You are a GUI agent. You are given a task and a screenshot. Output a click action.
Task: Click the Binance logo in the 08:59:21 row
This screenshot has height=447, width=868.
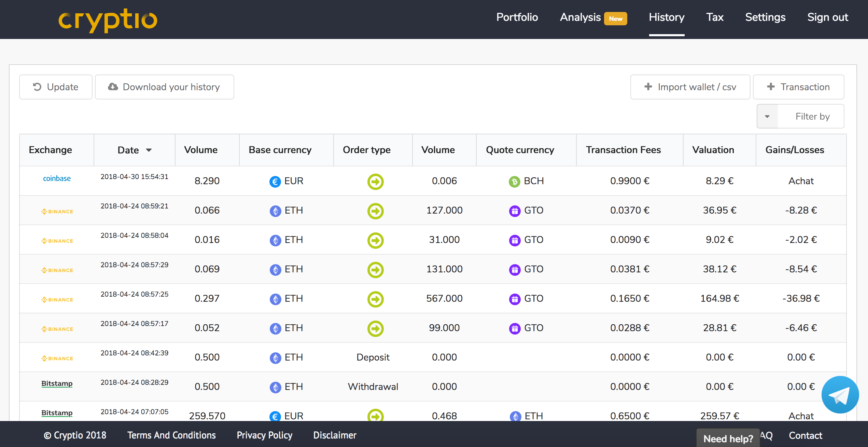(57, 212)
